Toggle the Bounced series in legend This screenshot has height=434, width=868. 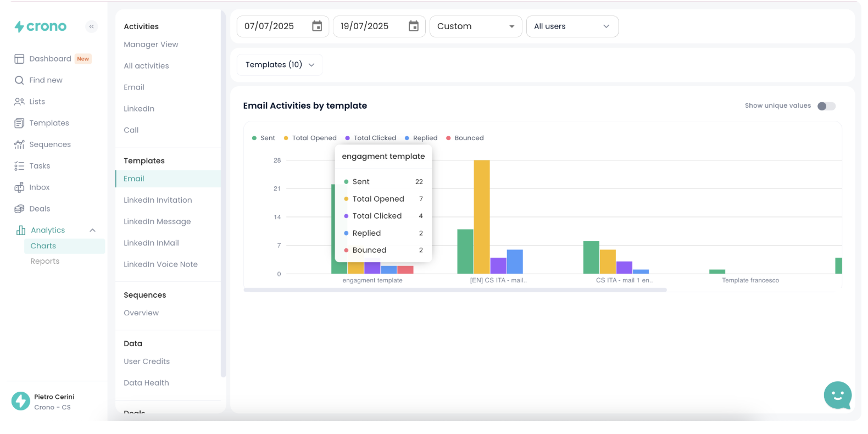pyautogui.click(x=464, y=138)
